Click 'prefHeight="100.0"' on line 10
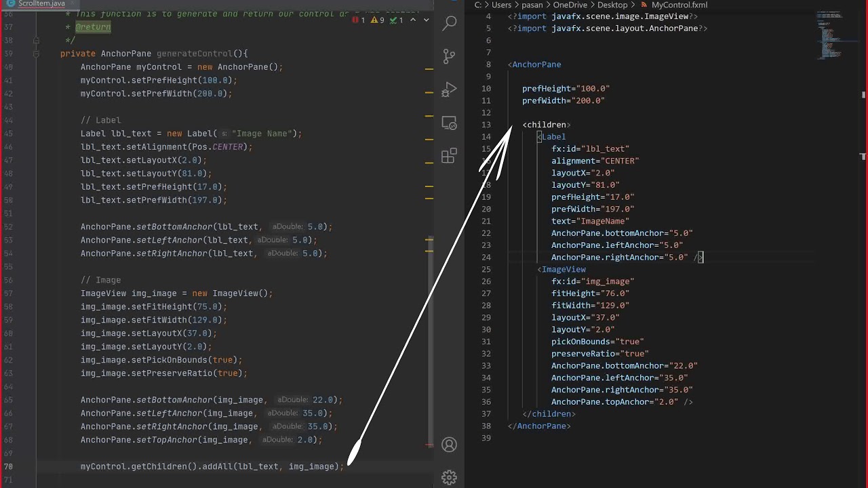Viewport: 868px width, 488px height. [x=566, y=88]
